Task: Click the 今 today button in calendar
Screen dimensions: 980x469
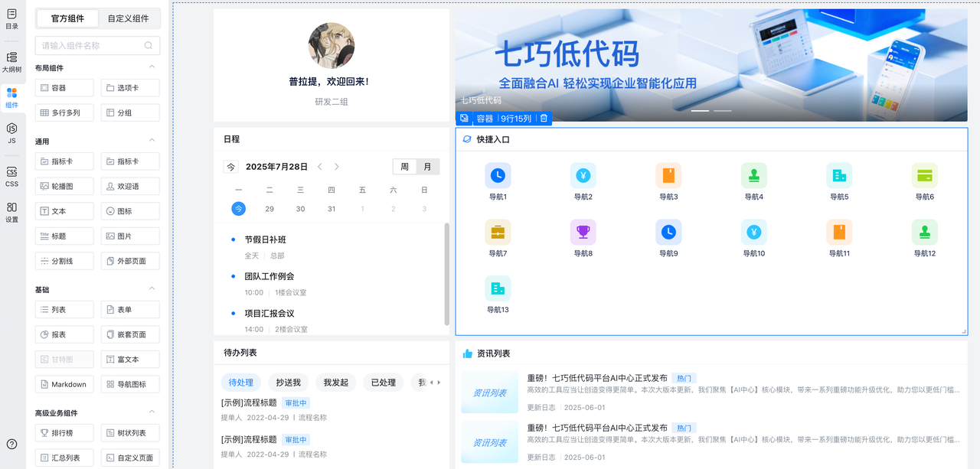Action: (x=230, y=167)
